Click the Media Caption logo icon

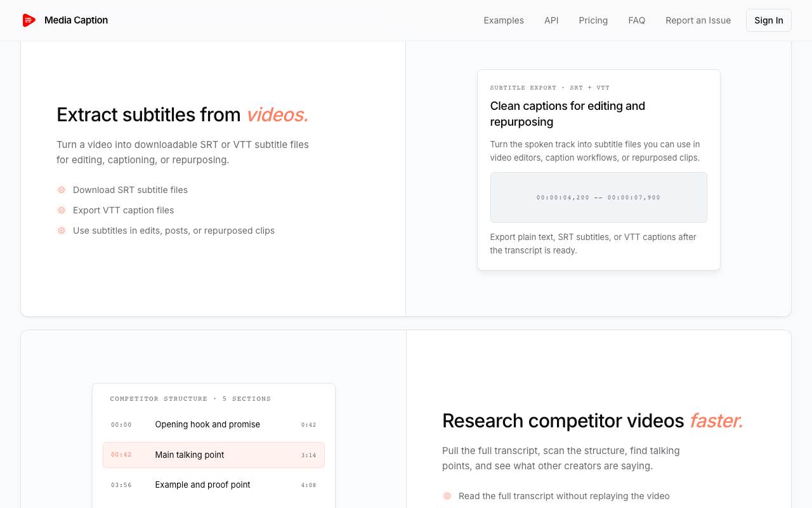[x=29, y=20]
